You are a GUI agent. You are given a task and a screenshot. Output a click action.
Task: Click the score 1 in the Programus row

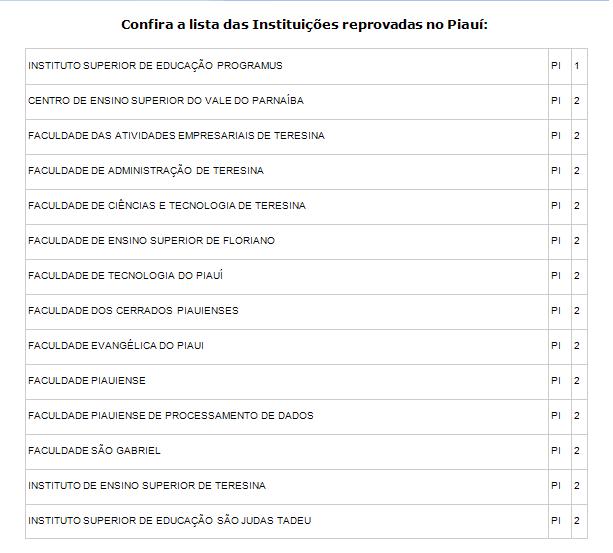click(577, 66)
